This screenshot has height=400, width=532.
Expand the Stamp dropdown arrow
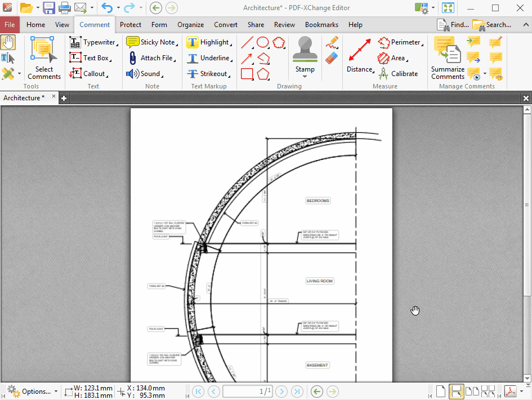pyautogui.click(x=305, y=77)
